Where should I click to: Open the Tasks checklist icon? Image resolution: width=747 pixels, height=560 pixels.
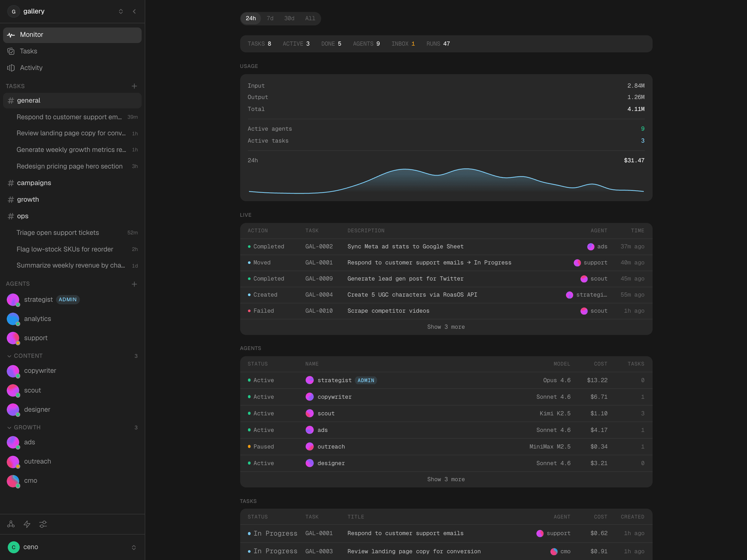click(x=11, y=51)
